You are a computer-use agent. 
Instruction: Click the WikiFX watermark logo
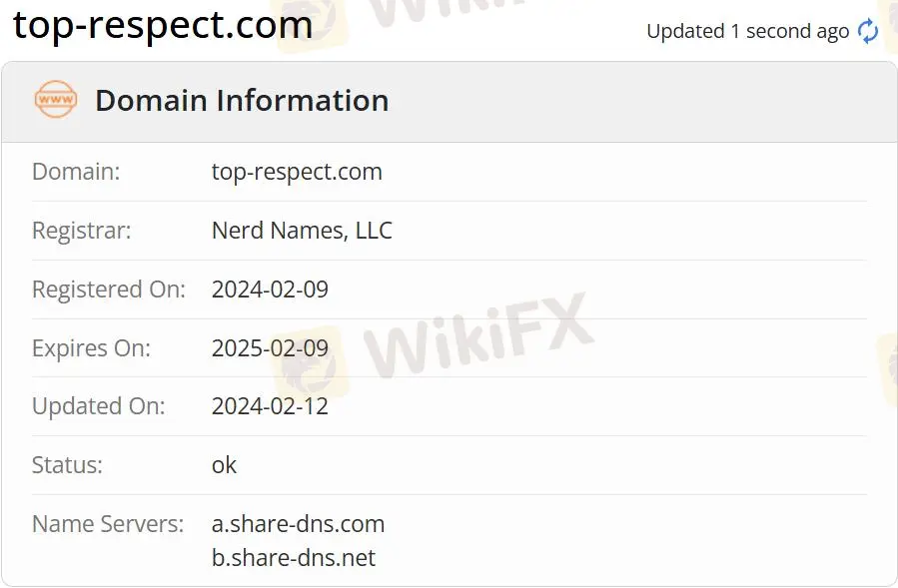(469, 339)
